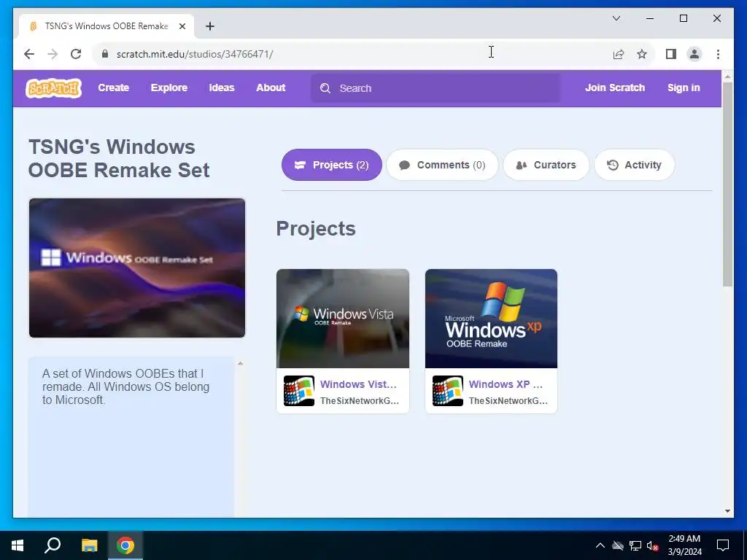
Task: Open Windows taskbar search
Action: coord(53,545)
